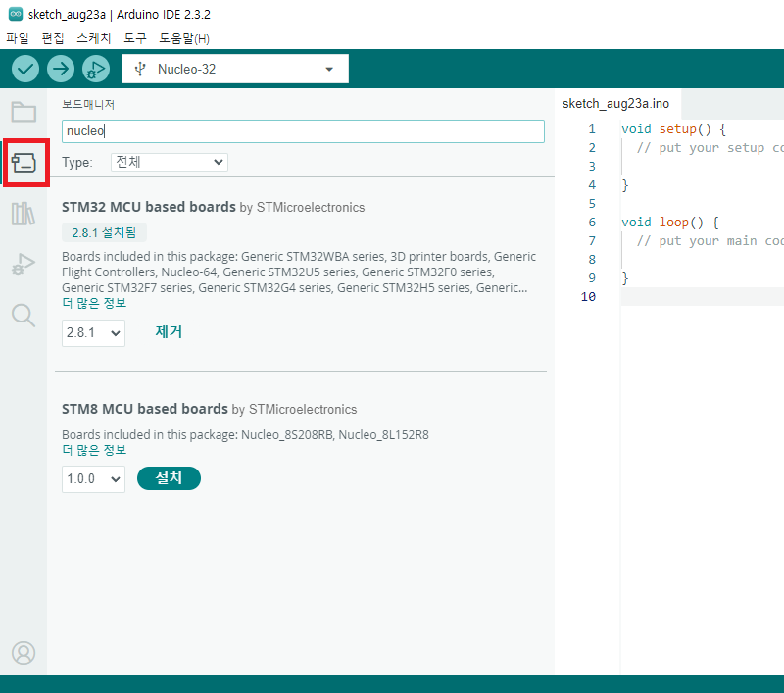Click the STM32 package description text

pos(299,272)
